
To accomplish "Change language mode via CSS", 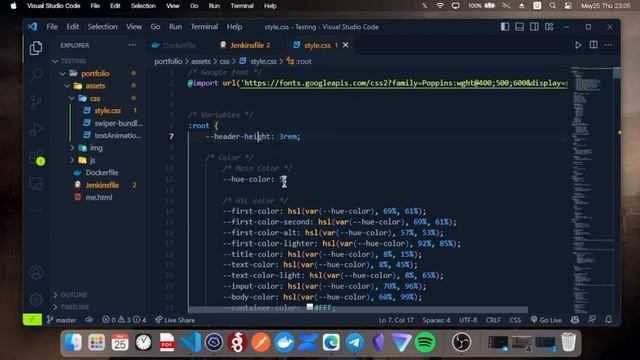I will [515, 320].
